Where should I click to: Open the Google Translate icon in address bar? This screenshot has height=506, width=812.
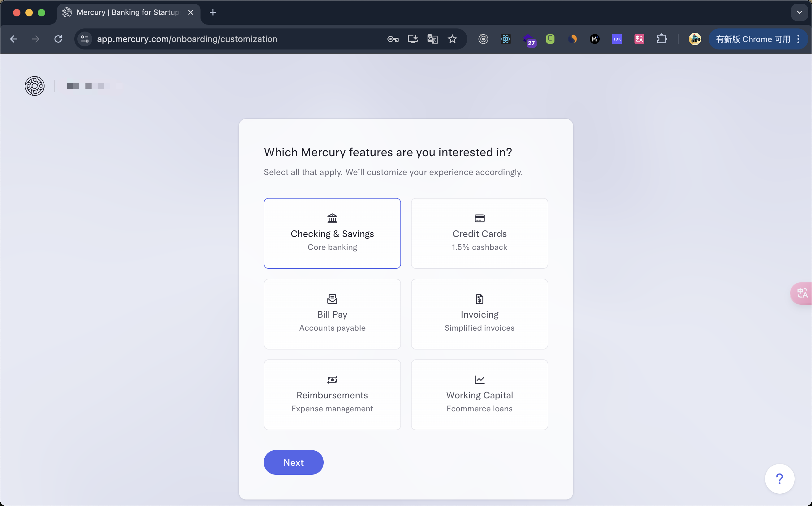(x=432, y=39)
